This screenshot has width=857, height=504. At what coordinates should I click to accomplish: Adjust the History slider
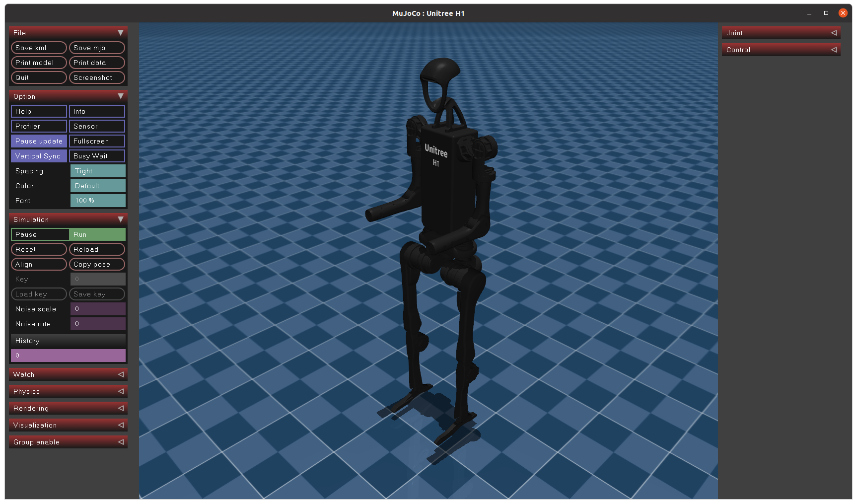[x=68, y=356]
